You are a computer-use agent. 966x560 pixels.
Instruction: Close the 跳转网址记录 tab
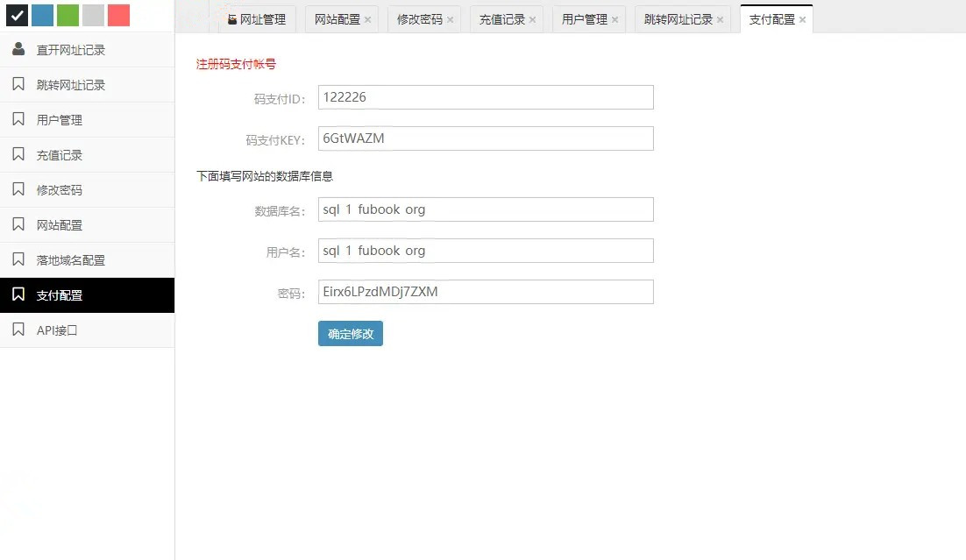721,19
